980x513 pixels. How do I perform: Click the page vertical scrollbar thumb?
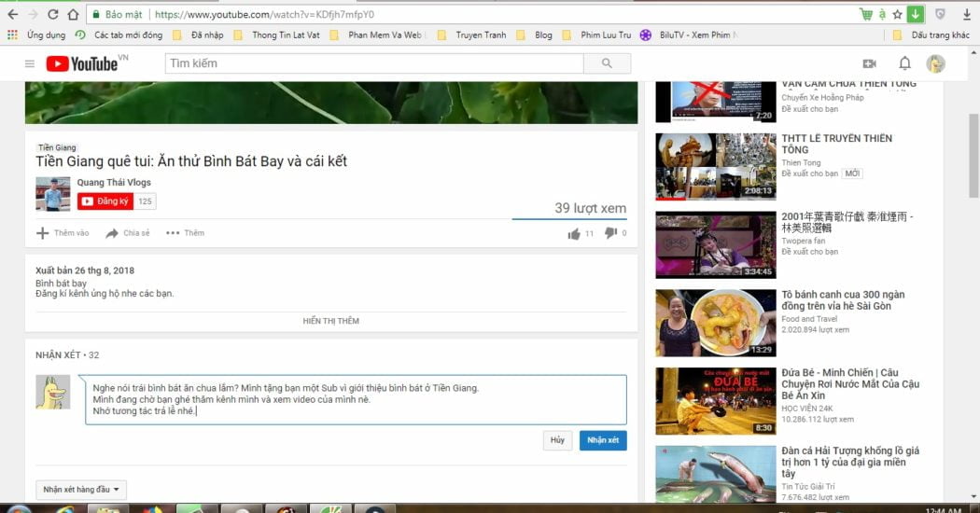[x=973, y=156]
